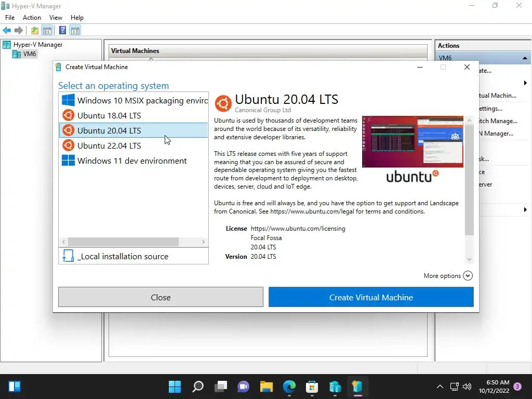Click the description panel scroll up arrow
532x399 pixels.
coord(469,120)
